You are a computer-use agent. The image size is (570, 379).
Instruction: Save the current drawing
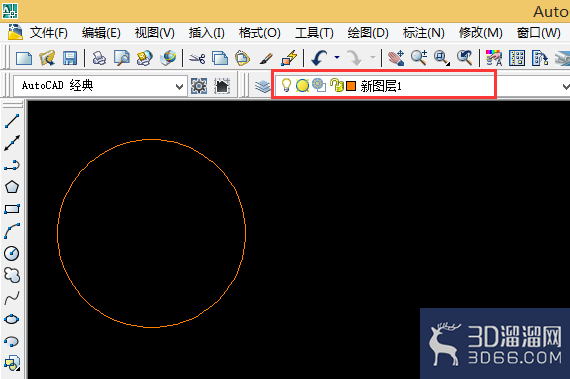pos(70,58)
